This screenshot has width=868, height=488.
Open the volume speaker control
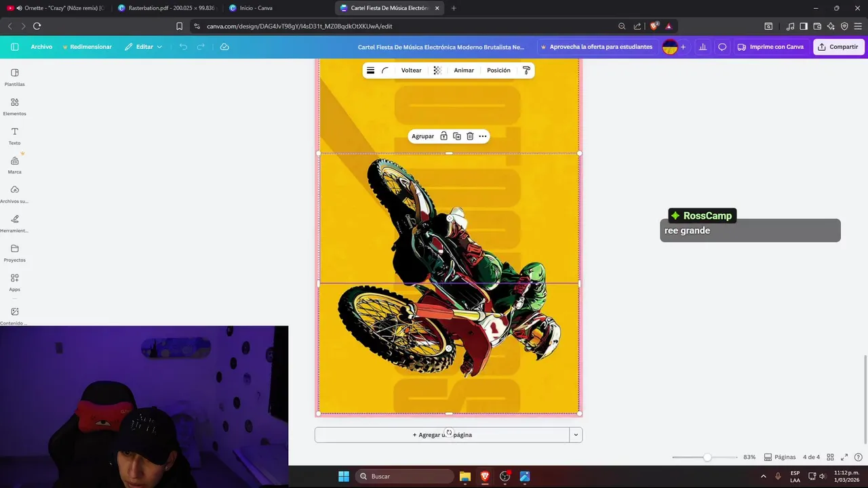[823, 476]
